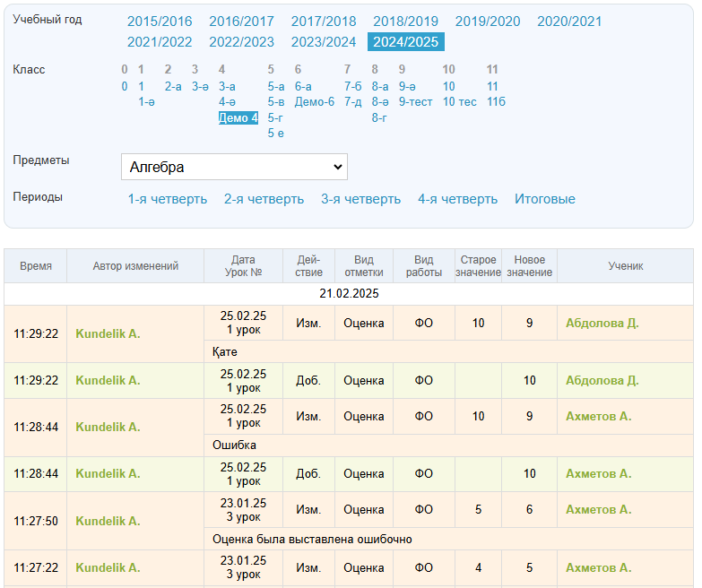Open student Абдолова Д. in 11:29:22 Изм. row
Viewport: 702px width, 588px height.
click(602, 323)
